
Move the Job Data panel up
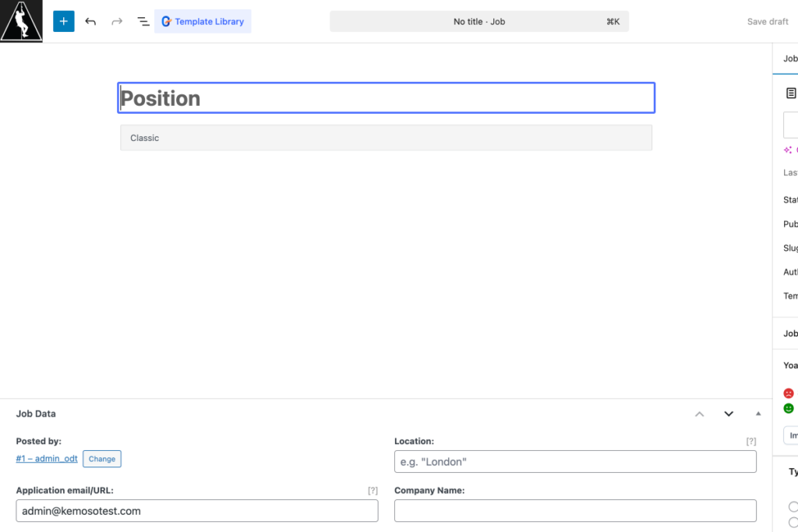(x=700, y=414)
